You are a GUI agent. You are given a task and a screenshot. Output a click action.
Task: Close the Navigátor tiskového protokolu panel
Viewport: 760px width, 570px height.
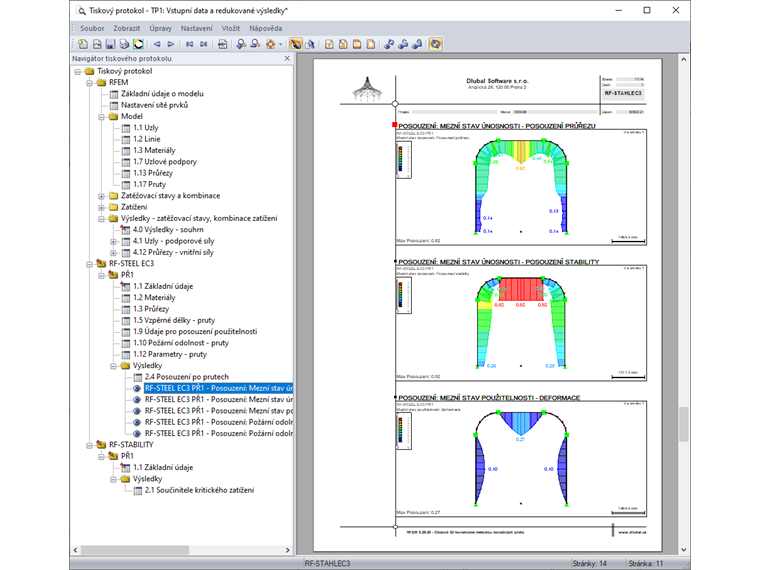click(x=288, y=59)
